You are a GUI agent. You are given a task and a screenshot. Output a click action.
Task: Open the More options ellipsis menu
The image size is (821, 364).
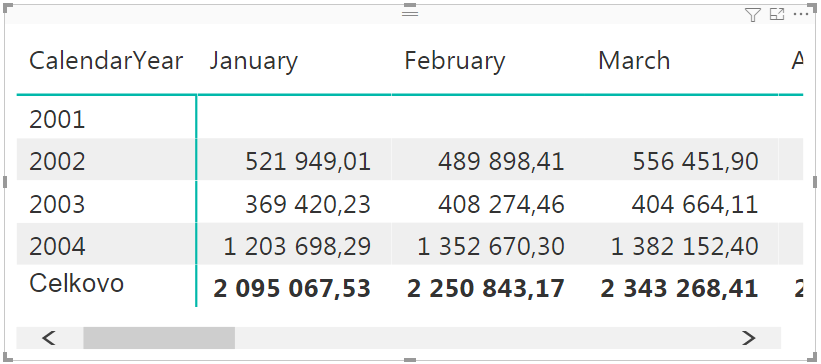coord(802,15)
